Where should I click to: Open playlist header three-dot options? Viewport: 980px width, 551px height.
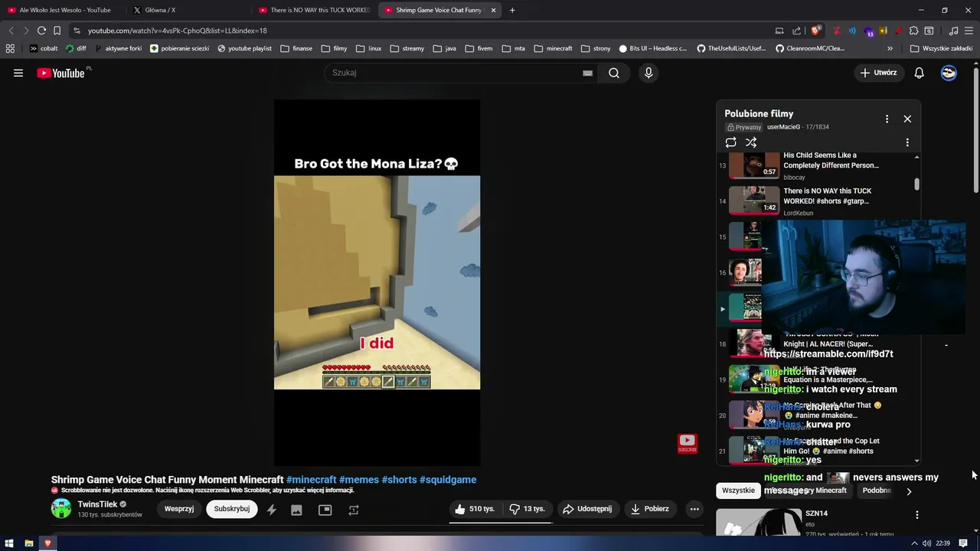(x=887, y=119)
